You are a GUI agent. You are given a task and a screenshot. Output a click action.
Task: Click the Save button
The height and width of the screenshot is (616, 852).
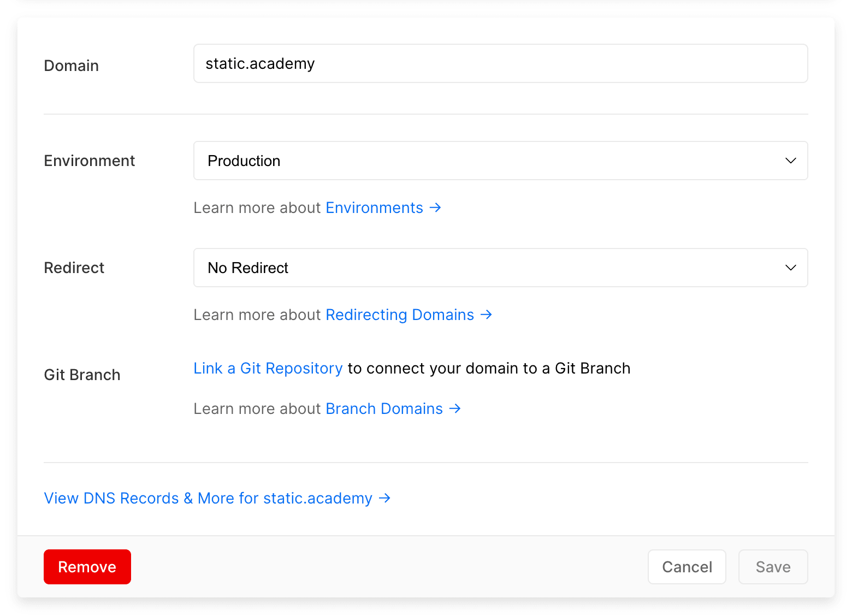coord(773,567)
